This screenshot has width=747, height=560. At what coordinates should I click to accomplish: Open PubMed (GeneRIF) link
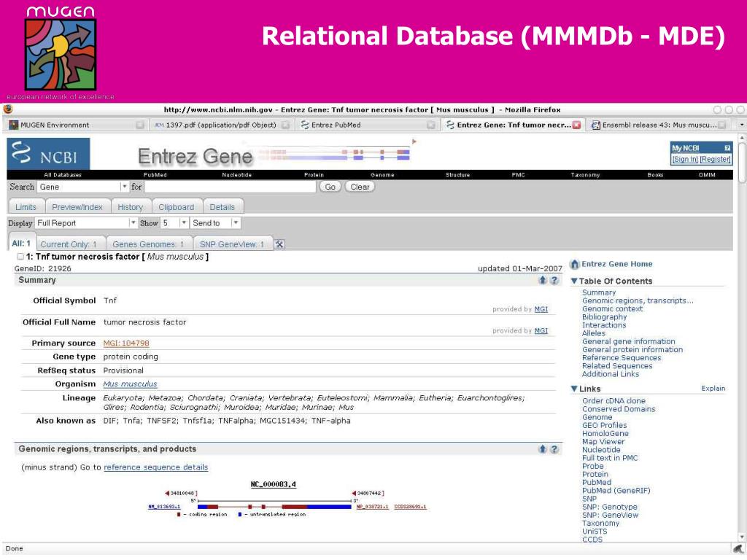616,491
